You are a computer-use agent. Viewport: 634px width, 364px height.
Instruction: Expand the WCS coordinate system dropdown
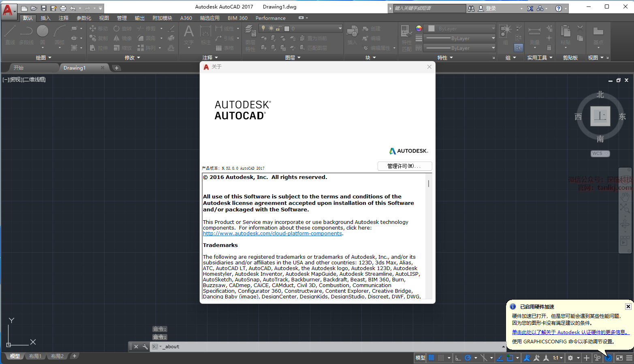coord(600,153)
